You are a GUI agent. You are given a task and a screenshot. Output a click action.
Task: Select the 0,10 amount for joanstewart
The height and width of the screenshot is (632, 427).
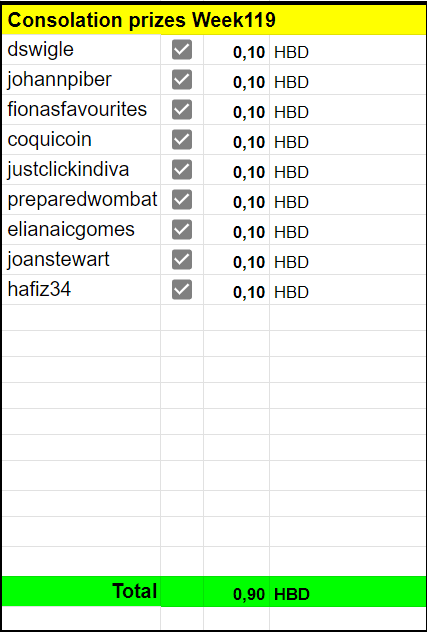pos(236,260)
